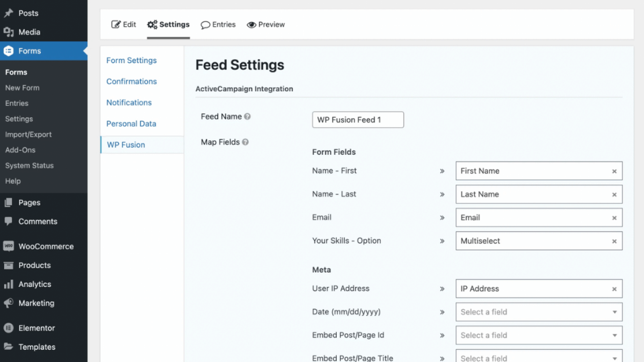Clear the Last Name mapping with its x
Image resolution: width=644 pixels, height=362 pixels.
(614, 194)
